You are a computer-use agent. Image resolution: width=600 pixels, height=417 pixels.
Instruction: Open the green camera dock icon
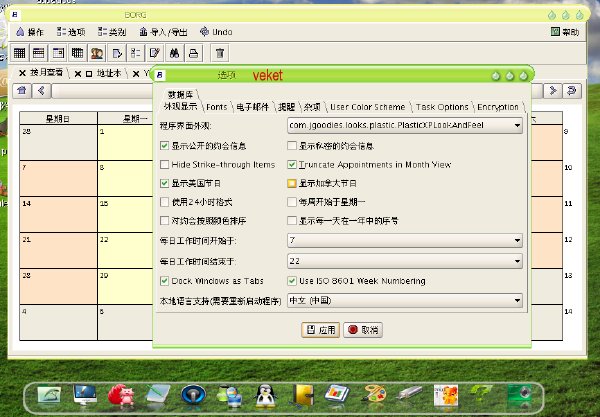(519, 395)
